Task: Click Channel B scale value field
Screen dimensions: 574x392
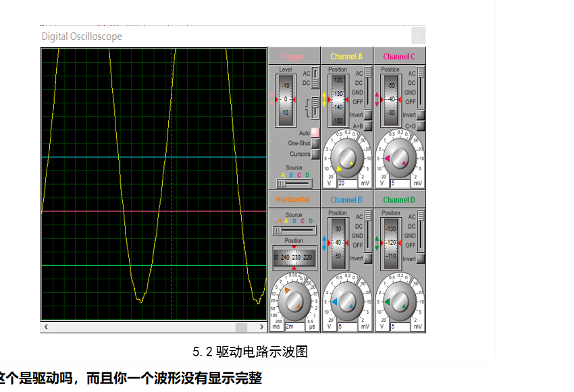Action: pos(347,327)
